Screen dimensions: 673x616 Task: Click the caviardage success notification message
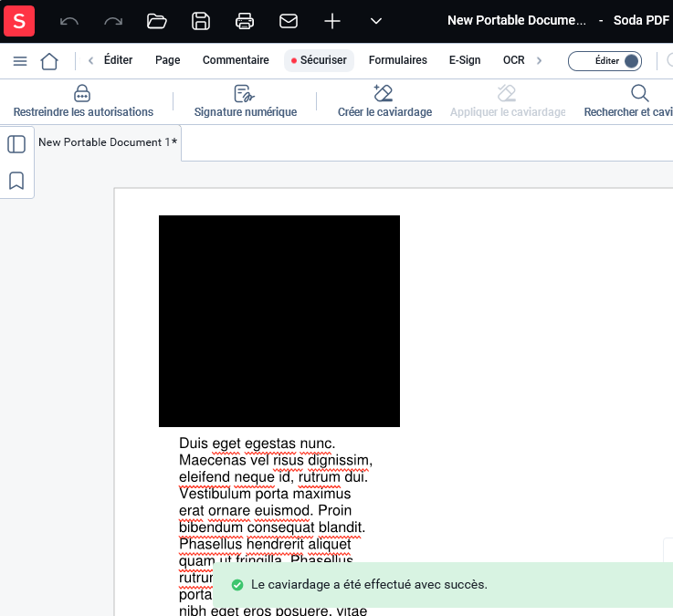[369, 585]
